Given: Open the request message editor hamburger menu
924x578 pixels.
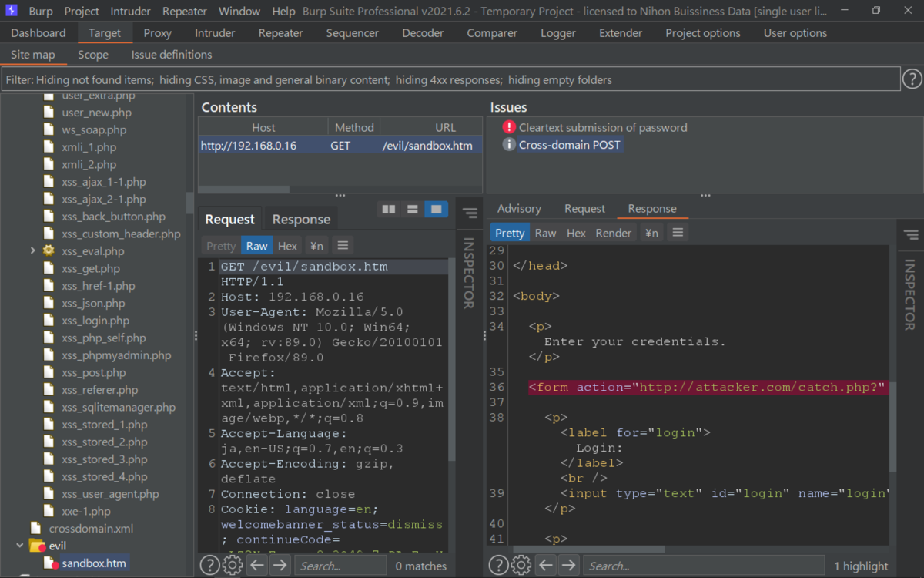Looking at the screenshot, I should pos(343,245).
